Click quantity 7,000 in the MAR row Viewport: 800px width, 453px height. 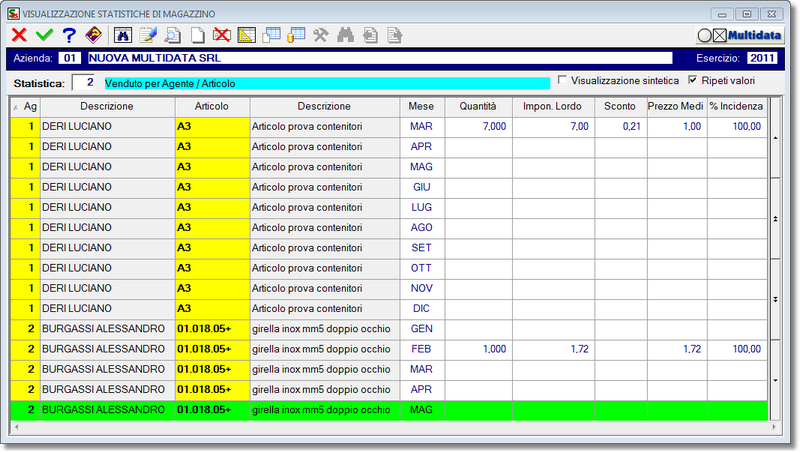(x=494, y=127)
